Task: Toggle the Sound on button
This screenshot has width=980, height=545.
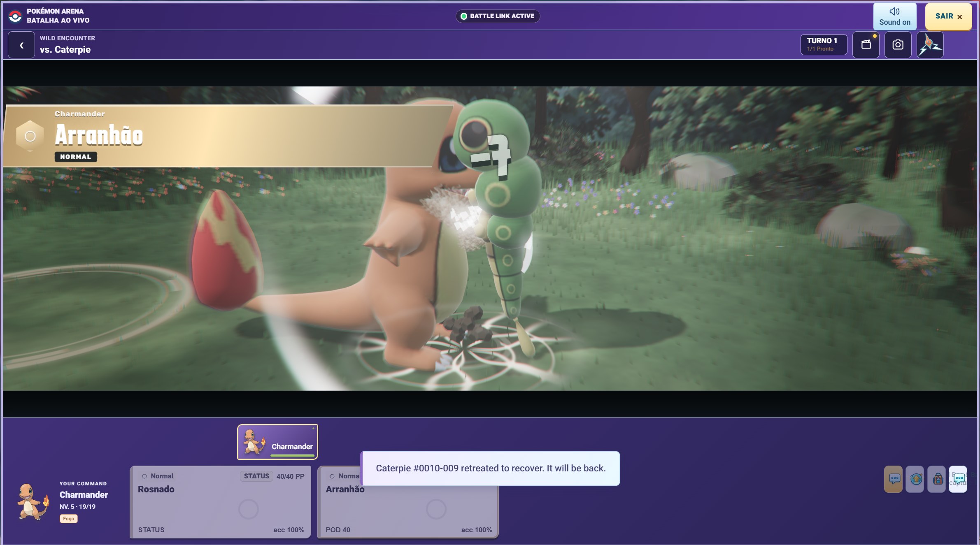Action: [x=894, y=16]
